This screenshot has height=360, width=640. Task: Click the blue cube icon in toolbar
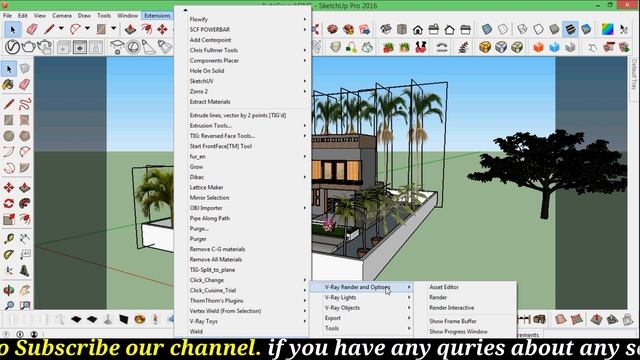[554, 47]
